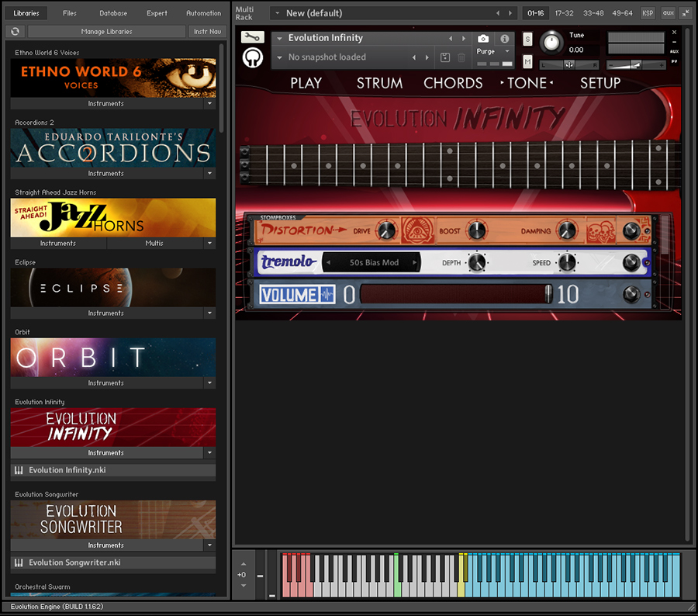This screenshot has width=698, height=616.
Task: Click the Volume stompbox slider handle
Action: pyautogui.click(x=548, y=294)
